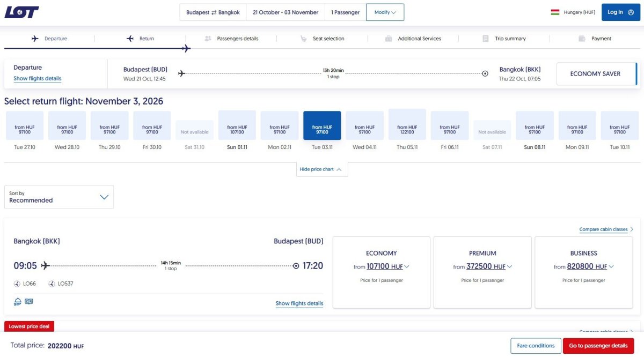Click the suitcase icon beside Additional Services

coord(389,39)
